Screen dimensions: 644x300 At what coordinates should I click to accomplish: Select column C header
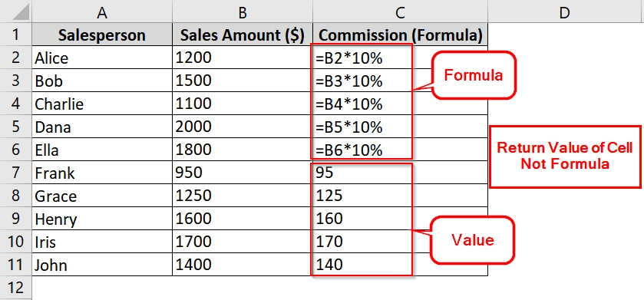tap(401, 12)
